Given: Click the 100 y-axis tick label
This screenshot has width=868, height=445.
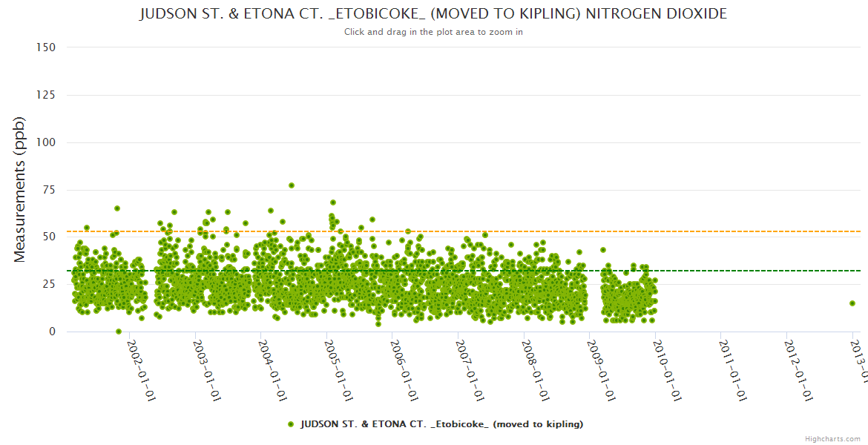Looking at the screenshot, I should (45, 142).
